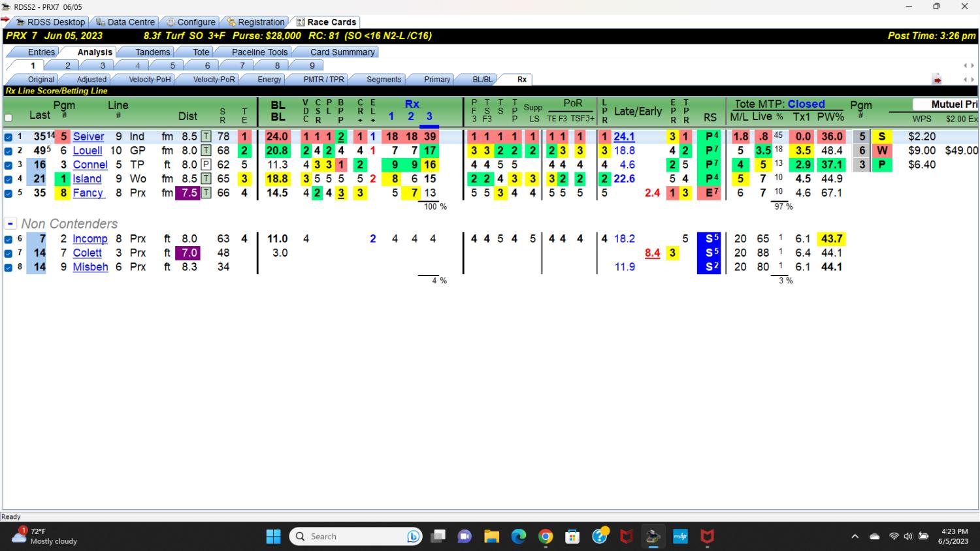Click in the taskbar Search box

(x=356, y=537)
